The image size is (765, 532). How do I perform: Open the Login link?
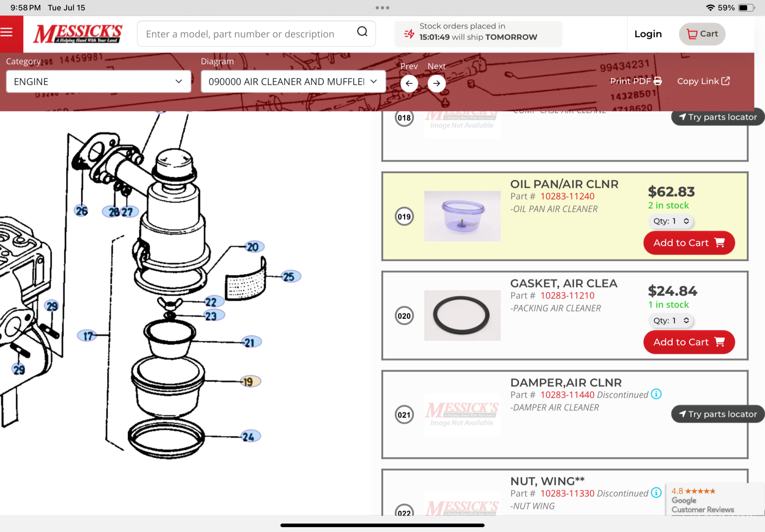pos(648,34)
